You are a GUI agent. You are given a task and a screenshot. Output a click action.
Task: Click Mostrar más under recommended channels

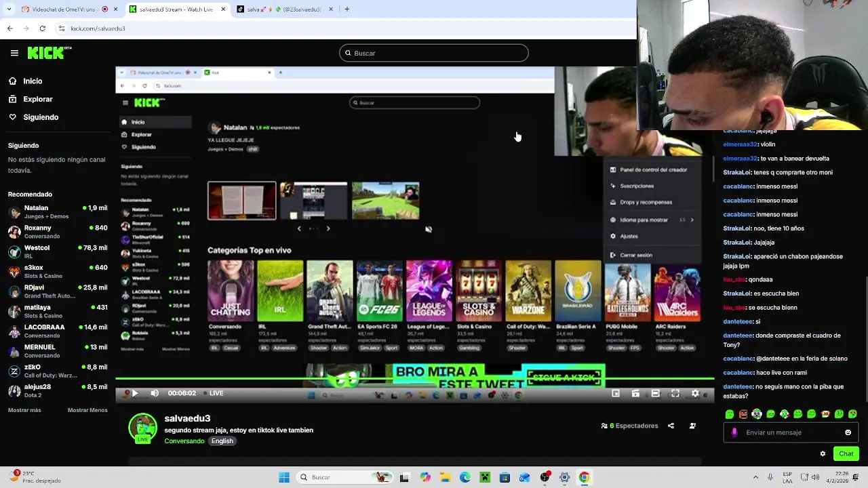(24, 410)
